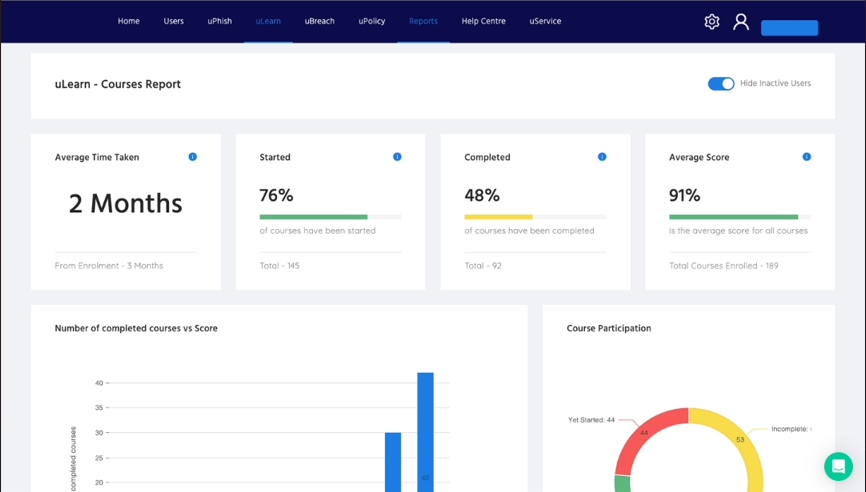Click the tallest bar in the chart
Image resolution: width=866 pixels, height=492 pixels.
pos(425,432)
